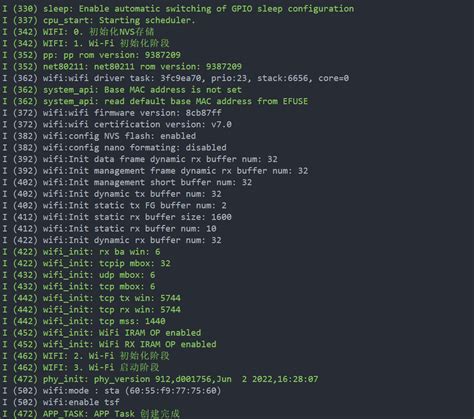Viewport: 474px width, 419px height.
Task: Click the net80211 rom version log line
Action: coord(122,67)
